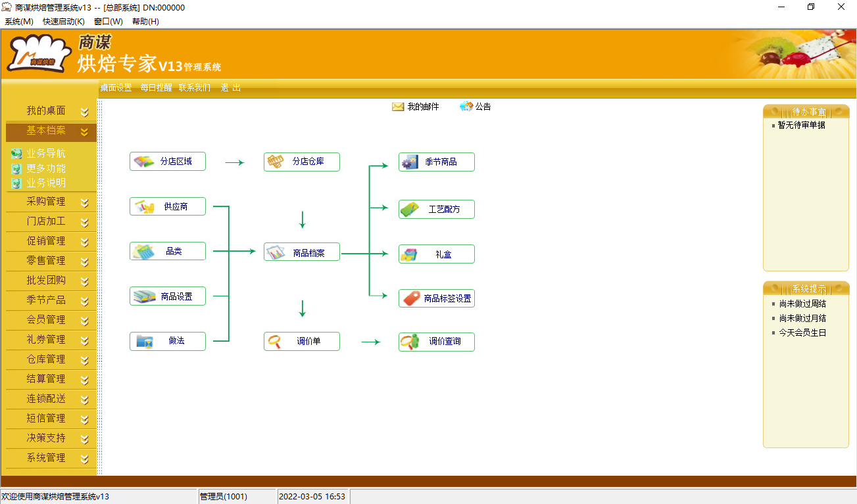Click the app icon in title bar

click(x=7, y=7)
